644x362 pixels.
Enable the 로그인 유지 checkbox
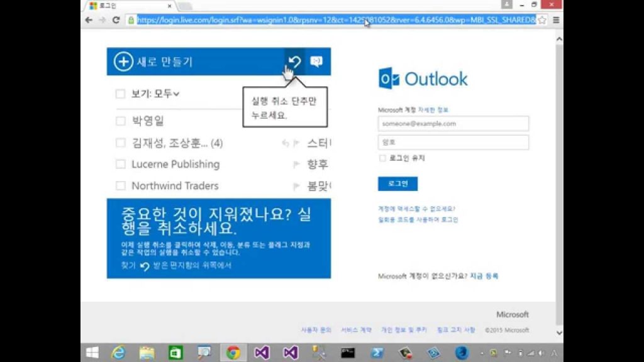pyautogui.click(x=382, y=158)
